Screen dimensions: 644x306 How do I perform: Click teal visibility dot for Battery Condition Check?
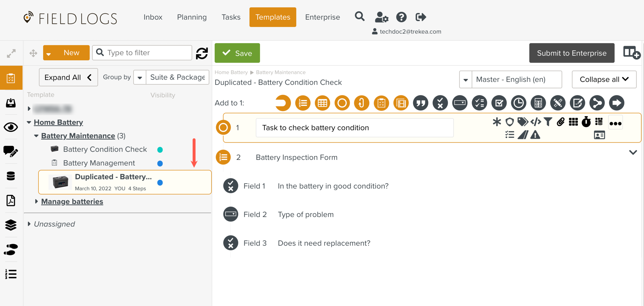160,150
